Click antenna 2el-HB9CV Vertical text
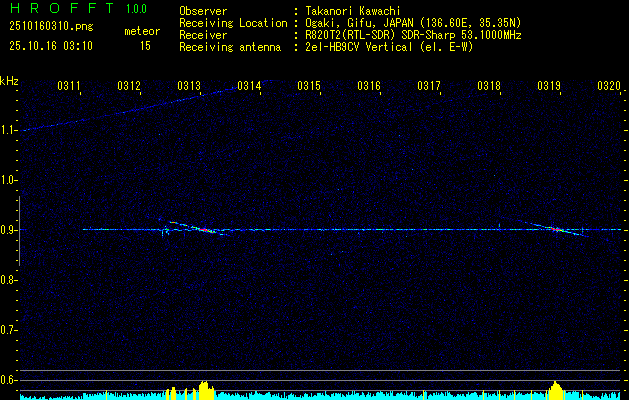 [359, 47]
